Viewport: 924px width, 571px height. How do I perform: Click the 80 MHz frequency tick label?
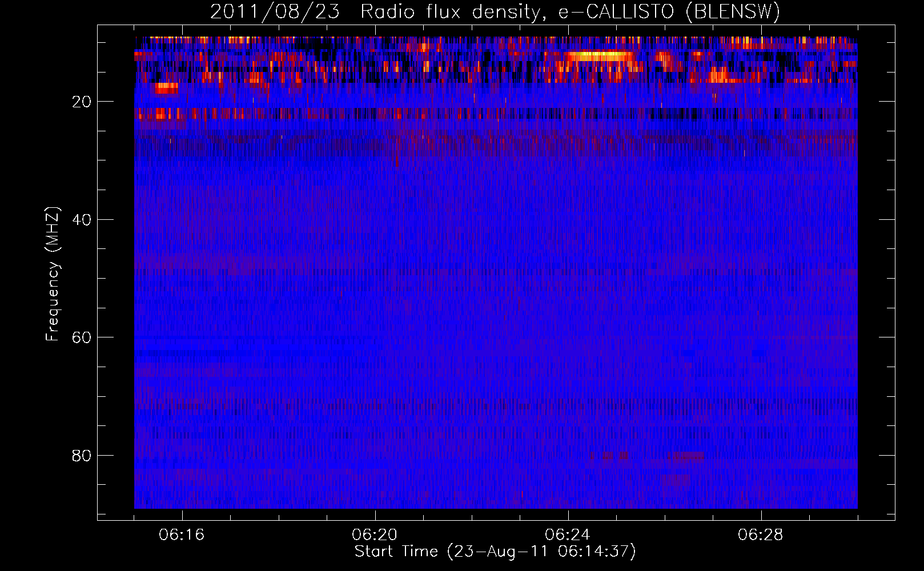[x=82, y=456]
